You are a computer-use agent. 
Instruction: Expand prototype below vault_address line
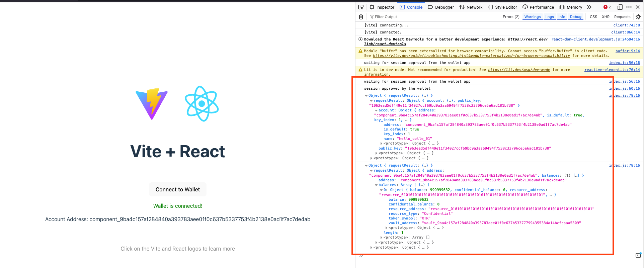click(x=386, y=228)
